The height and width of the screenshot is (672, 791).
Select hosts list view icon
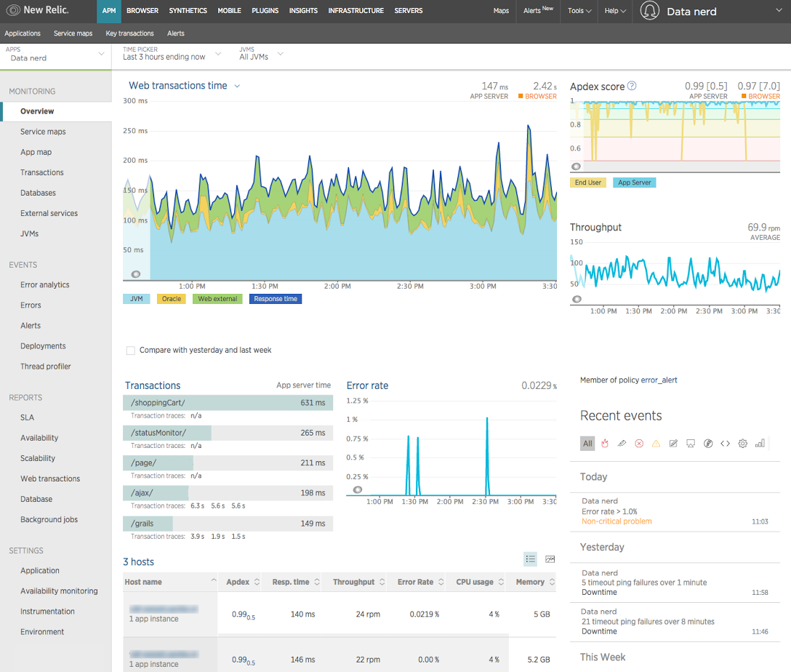point(531,559)
